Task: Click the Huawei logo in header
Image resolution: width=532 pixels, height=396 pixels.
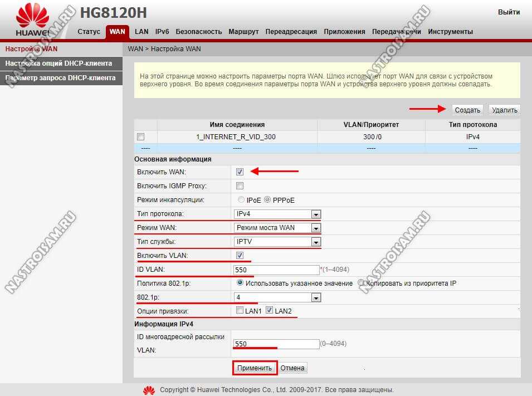Action: tap(32, 22)
